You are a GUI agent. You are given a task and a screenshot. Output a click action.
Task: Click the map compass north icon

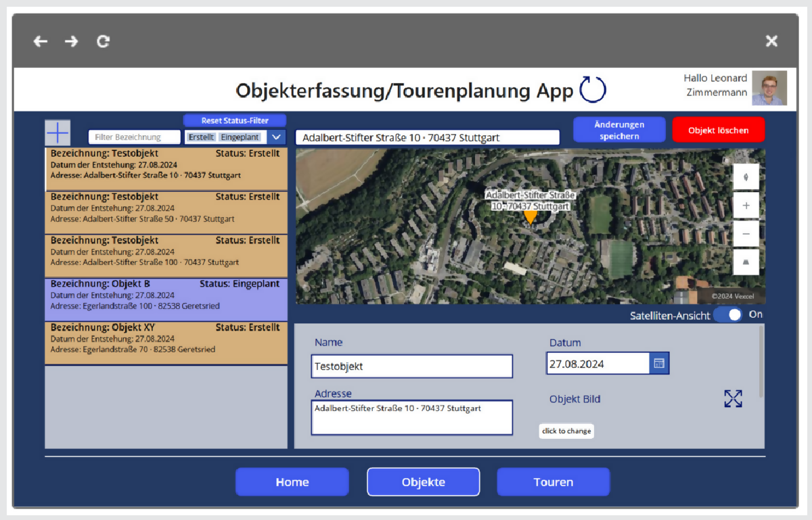point(746,177)
